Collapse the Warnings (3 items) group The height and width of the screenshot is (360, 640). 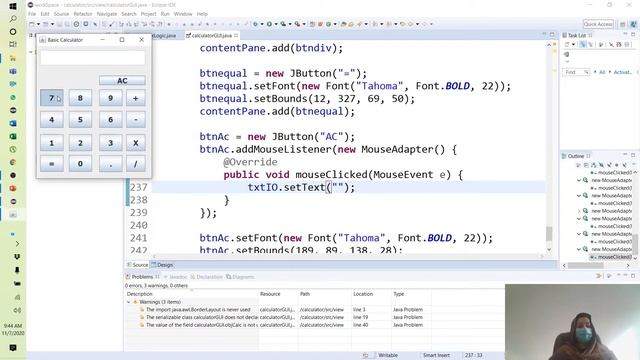[x=129, y=302]
